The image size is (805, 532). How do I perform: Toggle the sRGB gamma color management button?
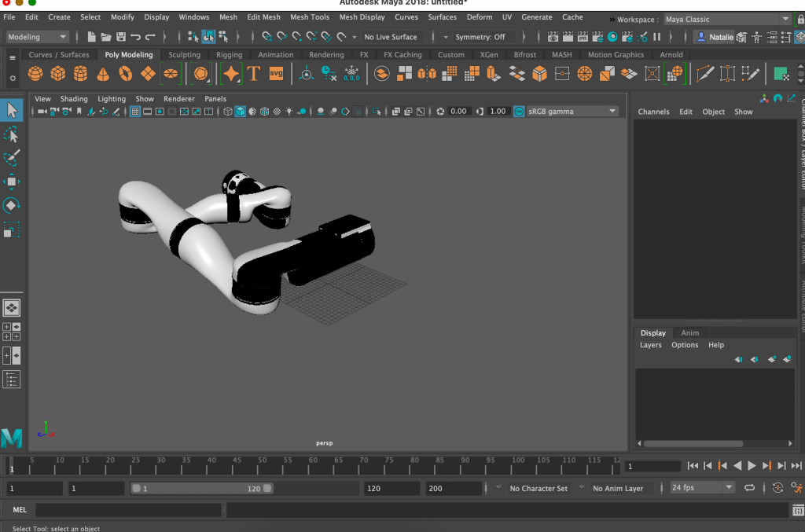pyautogui.click(x=519, y=112)
